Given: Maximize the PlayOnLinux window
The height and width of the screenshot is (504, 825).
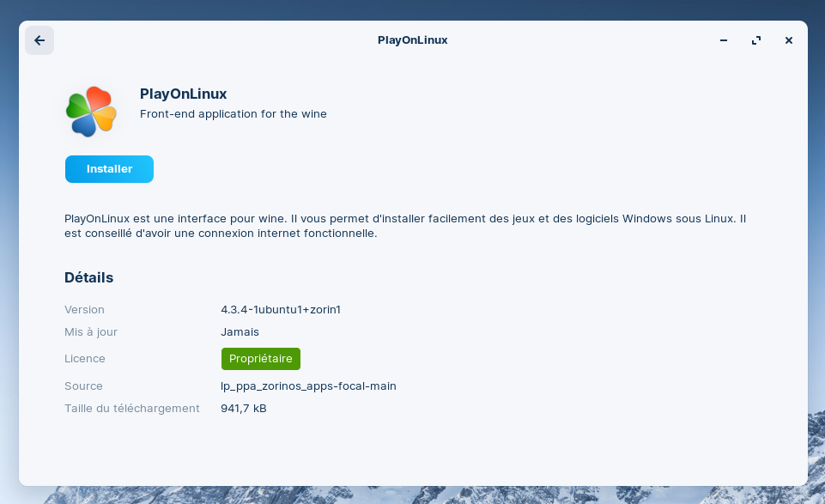Looking at the screenshot, I should pos(756,40).
